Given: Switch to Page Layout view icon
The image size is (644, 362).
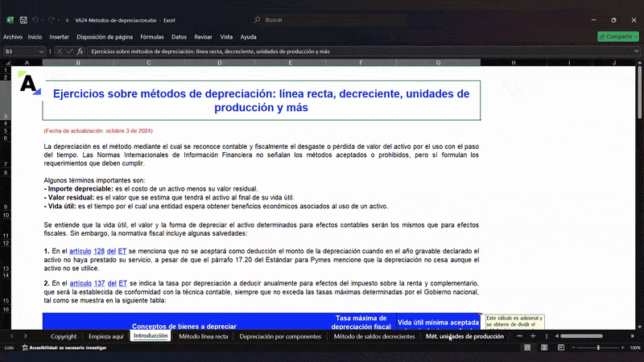Looking at the screenshot, I should click(546, 348).
